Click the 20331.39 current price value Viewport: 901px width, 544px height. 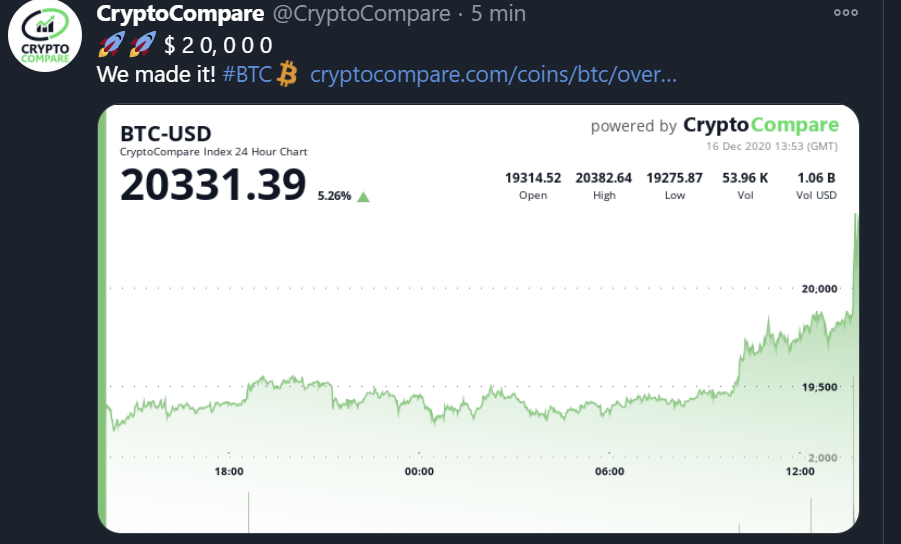coord(213,186)
